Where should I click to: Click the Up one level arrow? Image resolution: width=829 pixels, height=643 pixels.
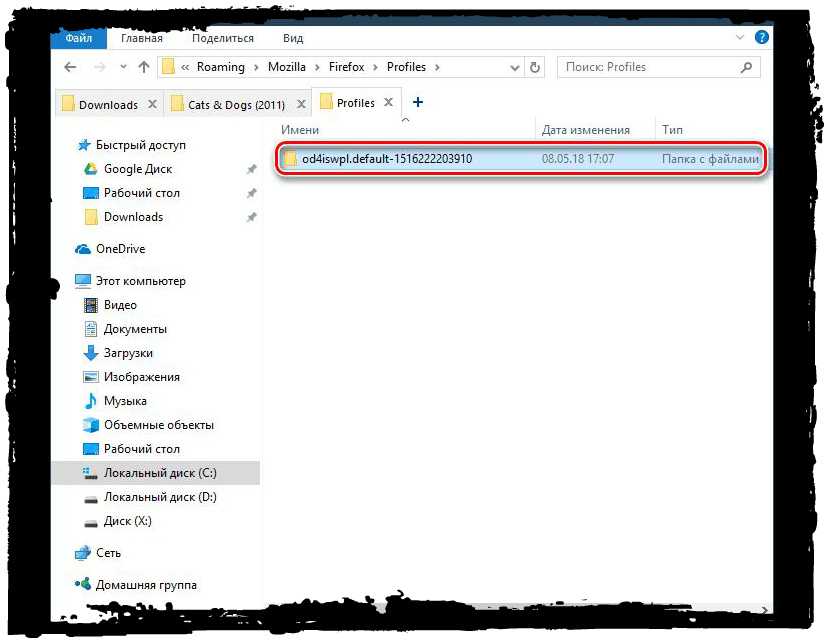(x=143, y=67)
